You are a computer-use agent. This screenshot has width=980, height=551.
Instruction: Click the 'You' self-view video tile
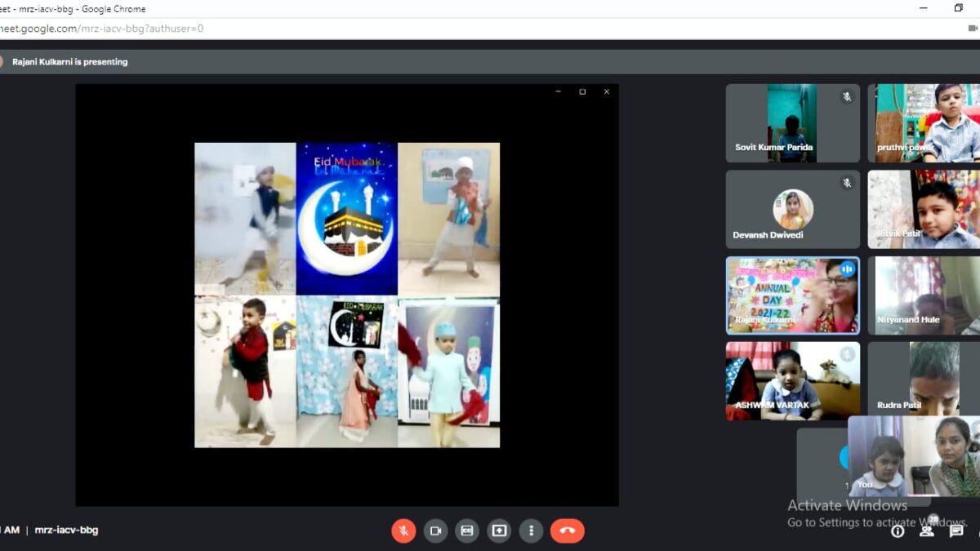click(x=914, y=456)
